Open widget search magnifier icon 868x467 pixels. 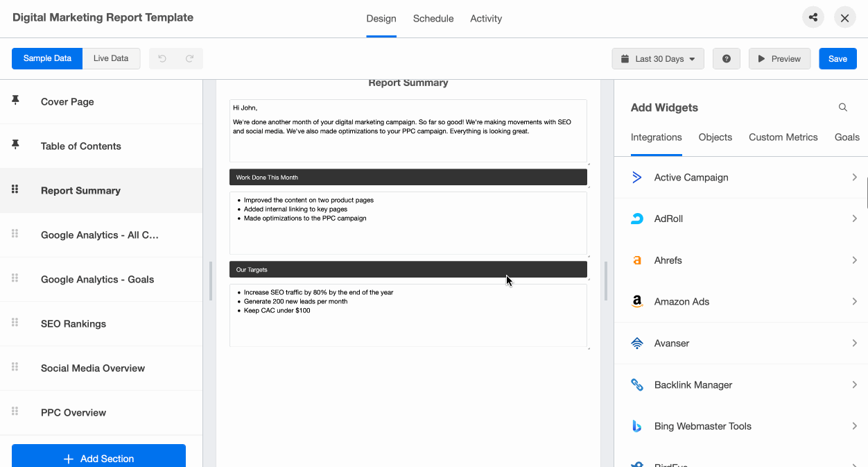(843, 108)
